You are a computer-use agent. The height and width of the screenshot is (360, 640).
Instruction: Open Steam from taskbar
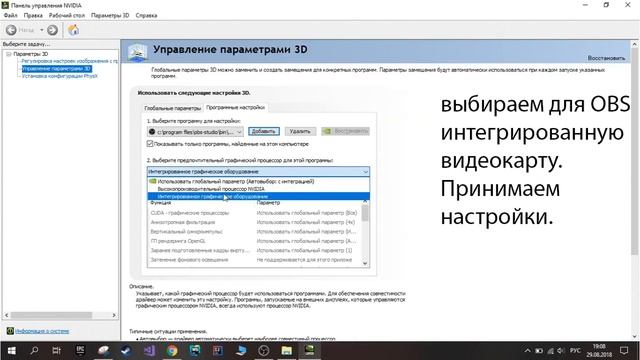click(126, 351)
